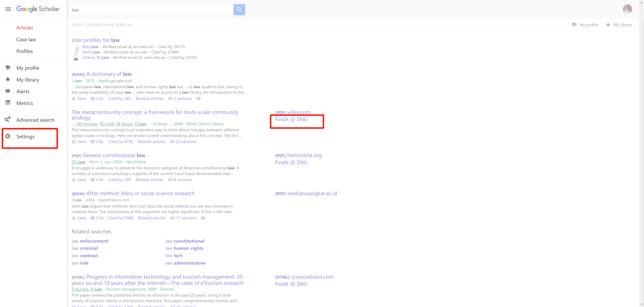Open FindIt @ SNU under heinonline.org

coord(291,162)
